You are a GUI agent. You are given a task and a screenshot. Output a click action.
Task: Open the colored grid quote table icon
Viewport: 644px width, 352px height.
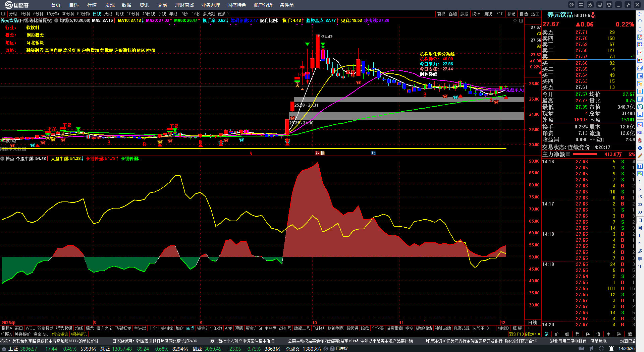click(640, 45)
